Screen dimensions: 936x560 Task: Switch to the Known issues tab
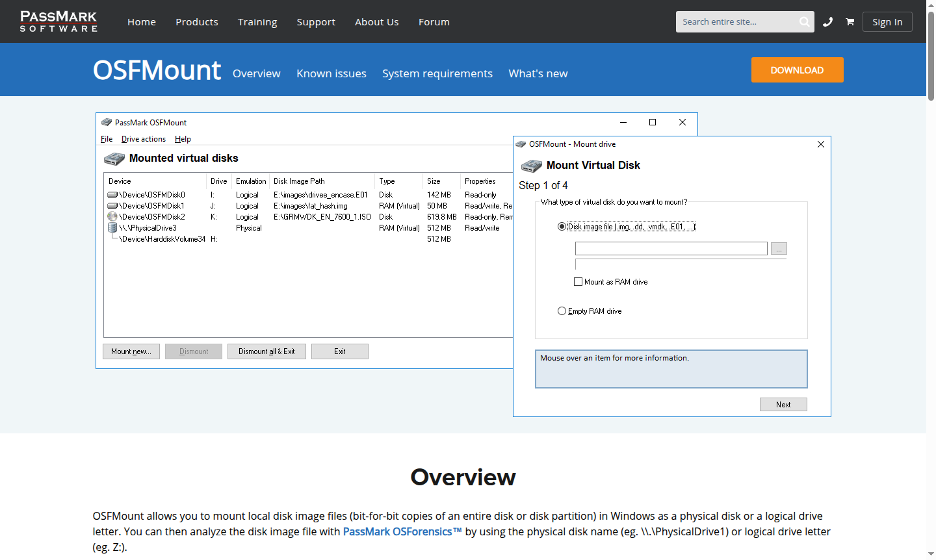(x=331, y=73)
